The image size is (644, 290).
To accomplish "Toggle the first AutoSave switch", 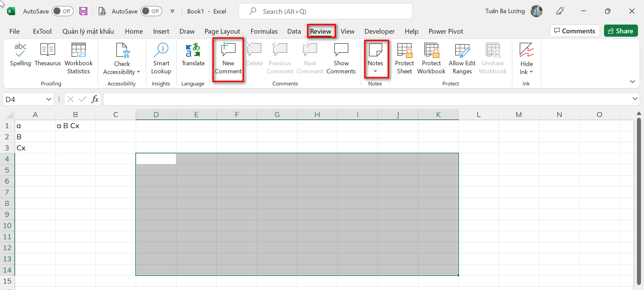I will coord(62,11).
